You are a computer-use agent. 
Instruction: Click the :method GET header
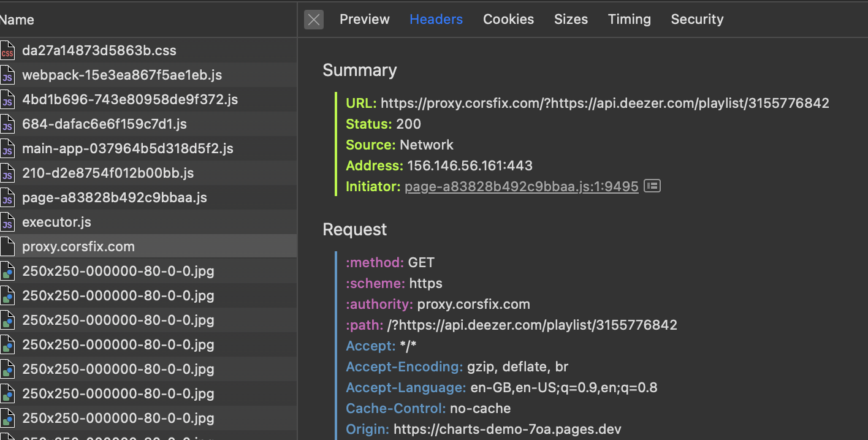point(390,262)
